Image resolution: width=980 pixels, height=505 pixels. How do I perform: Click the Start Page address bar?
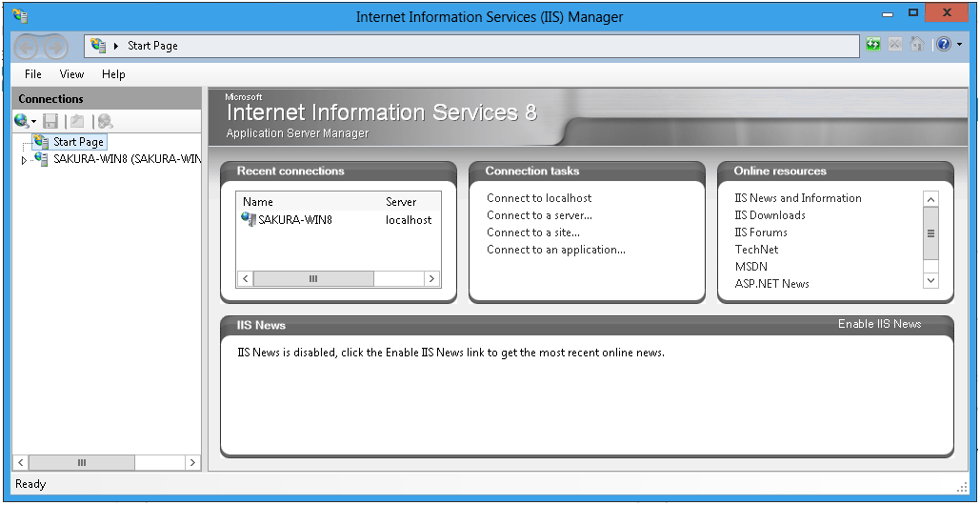[x=471, y=46]
